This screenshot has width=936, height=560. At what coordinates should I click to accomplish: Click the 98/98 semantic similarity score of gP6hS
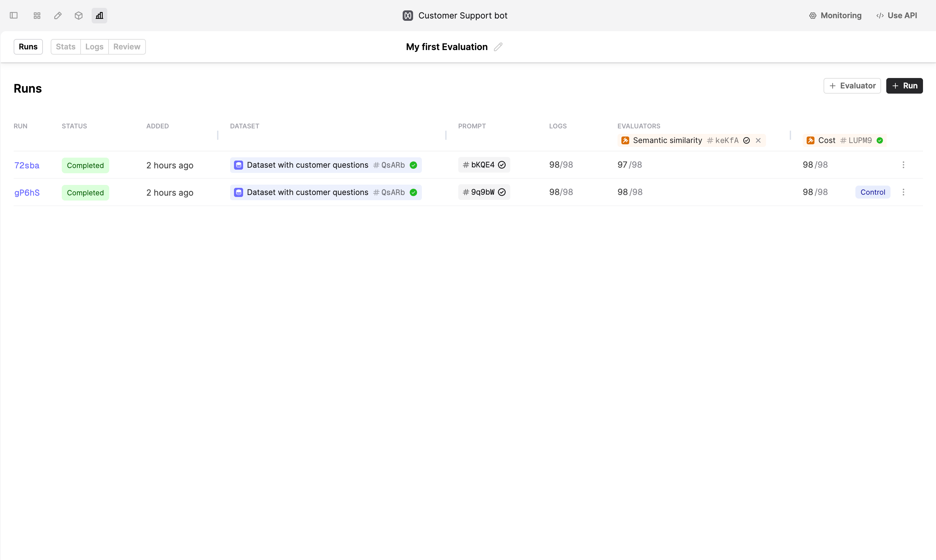tap(630, 192)
